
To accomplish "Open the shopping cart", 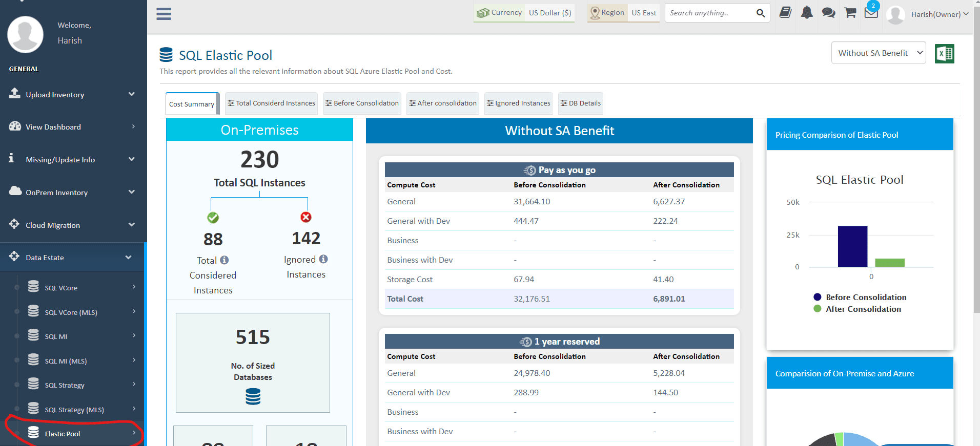I will pos(850,13).
